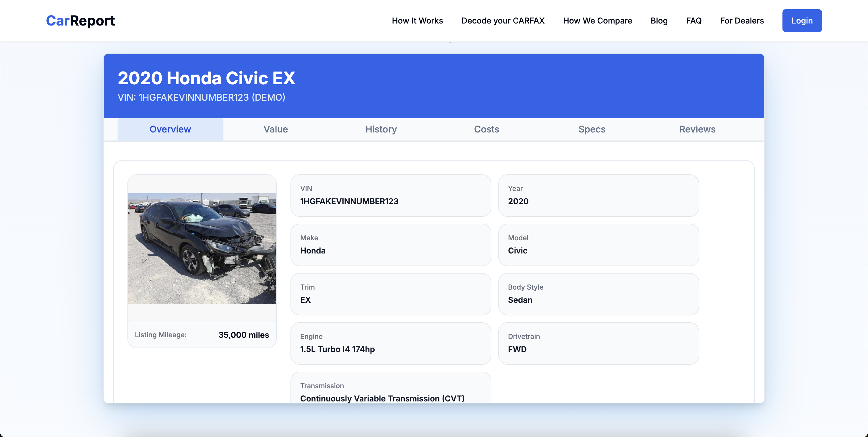Go to How We Compare
868x437 pixels.
[x=597, y=21]
